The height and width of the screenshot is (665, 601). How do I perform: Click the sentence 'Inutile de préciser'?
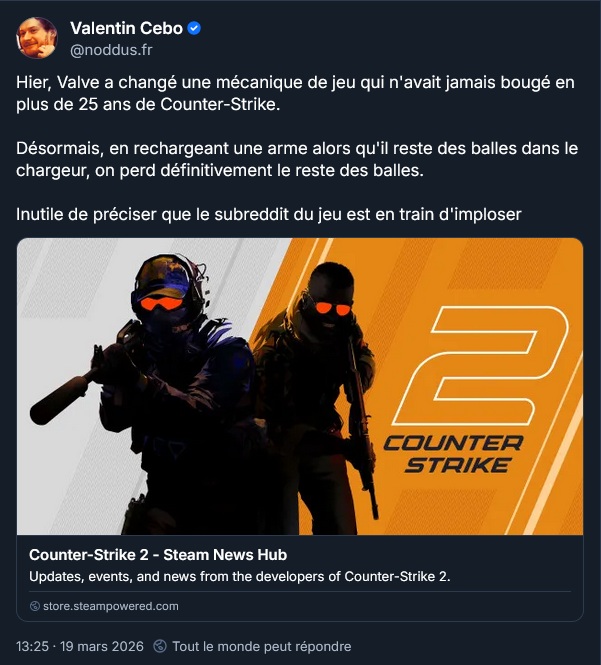269,215
